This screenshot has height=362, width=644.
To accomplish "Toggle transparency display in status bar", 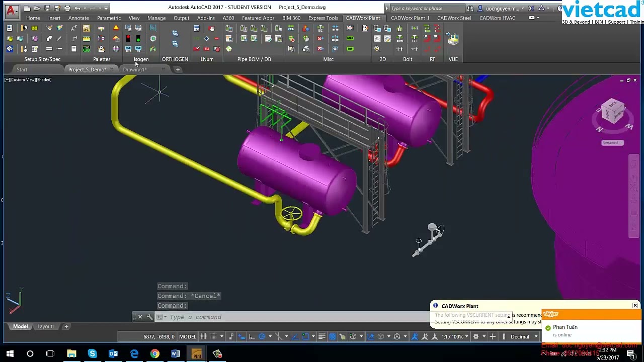I will [332, 336].
